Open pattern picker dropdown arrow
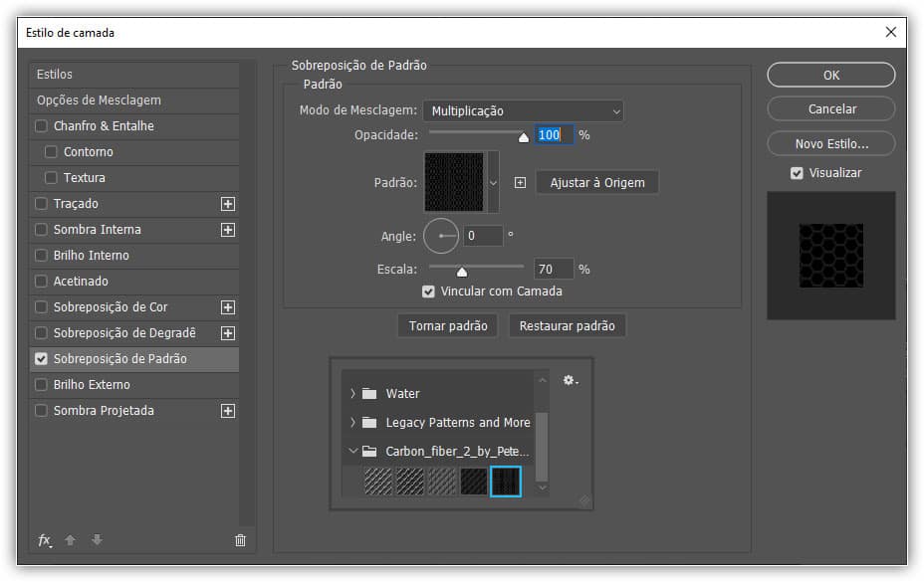 click(493, 183)
